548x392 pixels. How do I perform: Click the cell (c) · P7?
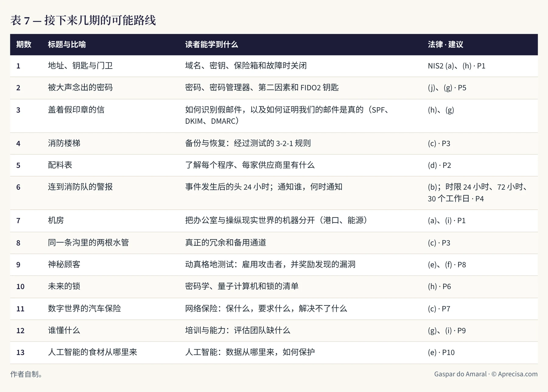[439, 309]
